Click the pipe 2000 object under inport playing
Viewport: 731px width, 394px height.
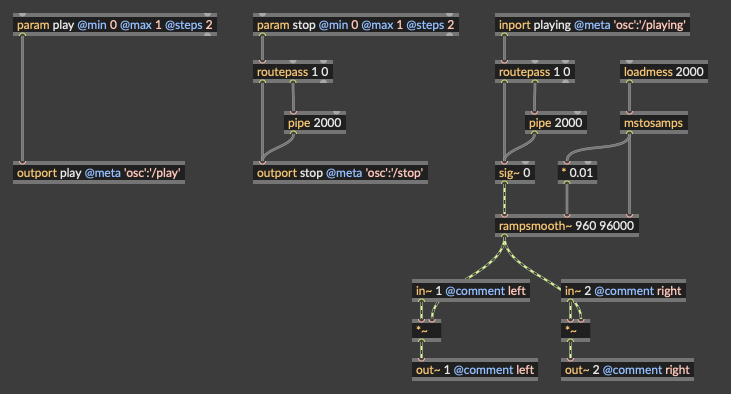point(556,123)
